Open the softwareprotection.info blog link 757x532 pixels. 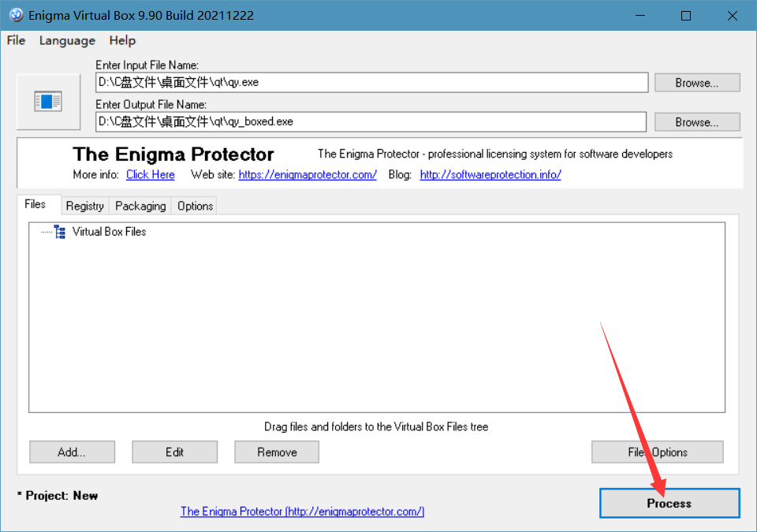490,175
